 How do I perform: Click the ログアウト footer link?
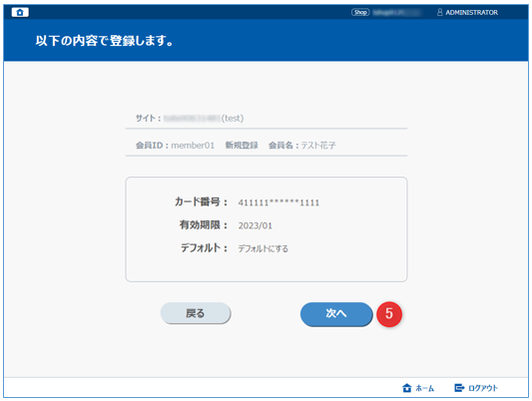[x=476, y=388]
